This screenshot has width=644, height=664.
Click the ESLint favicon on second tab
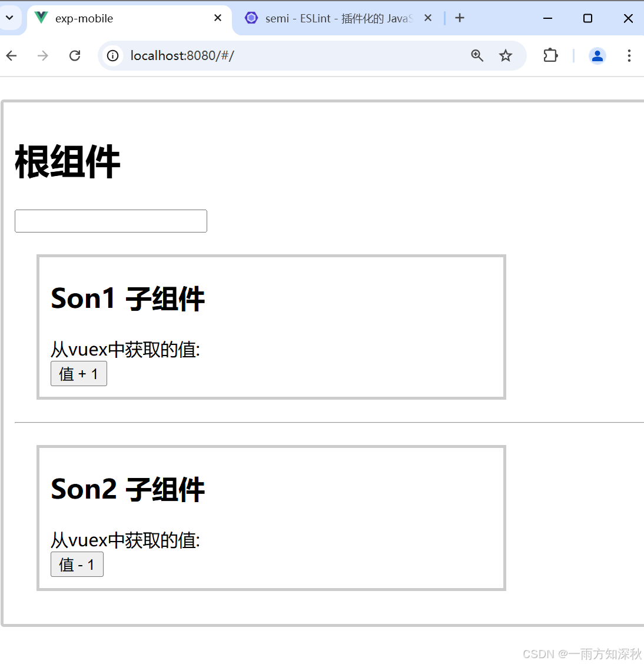click(x=251, y=18)
